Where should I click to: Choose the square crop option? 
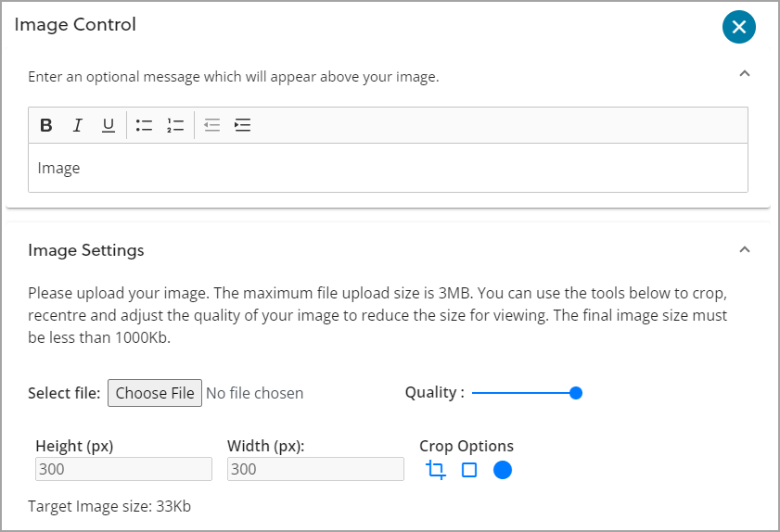pos(469,470)
